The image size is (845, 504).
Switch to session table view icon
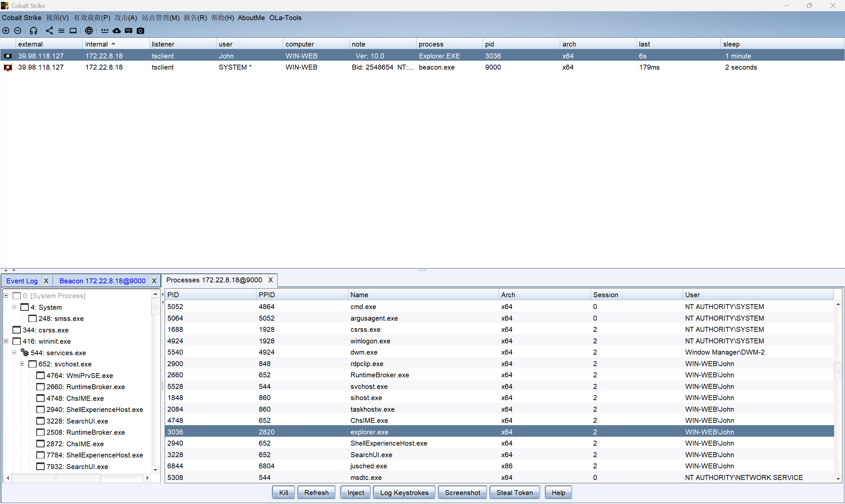(61, 31)
